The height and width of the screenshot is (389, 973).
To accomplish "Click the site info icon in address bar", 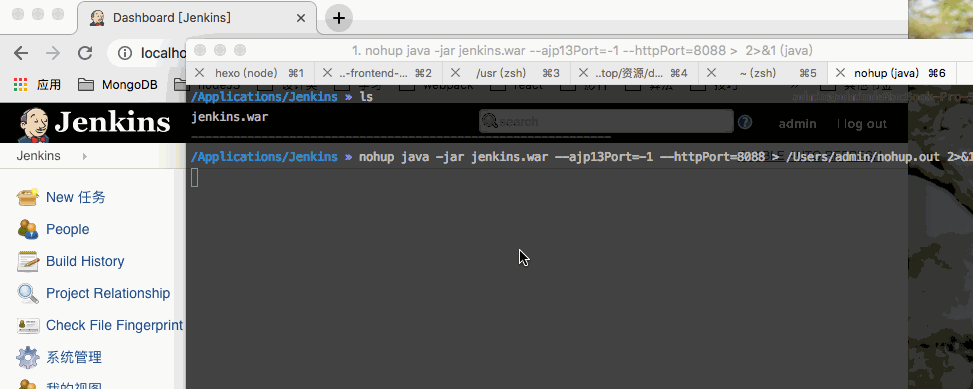I will pyautogui.click(x=125, y=53).
